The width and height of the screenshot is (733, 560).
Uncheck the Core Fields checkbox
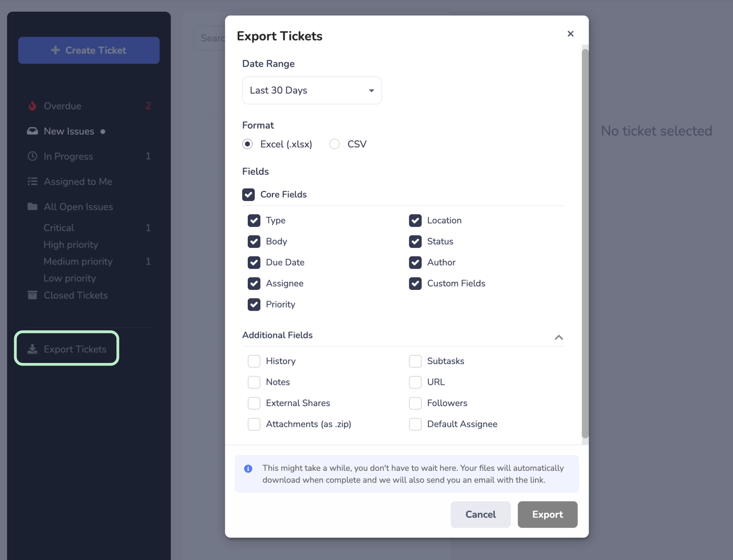(x=248, y=195)
